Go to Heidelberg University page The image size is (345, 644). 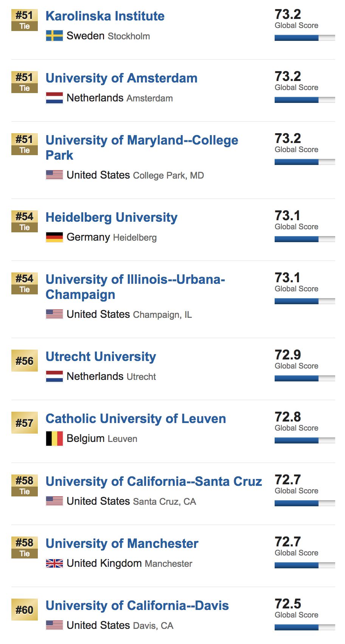(x=111, y=218)
